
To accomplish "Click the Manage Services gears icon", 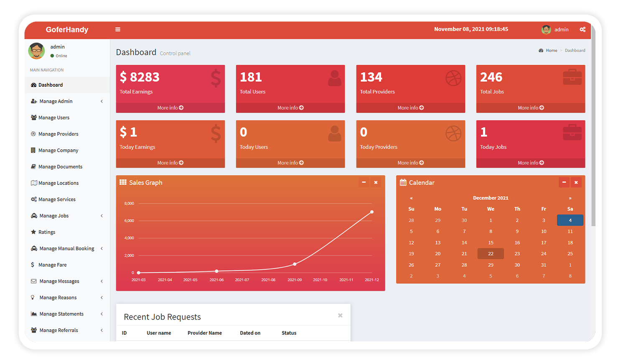I will click(34, 200).
